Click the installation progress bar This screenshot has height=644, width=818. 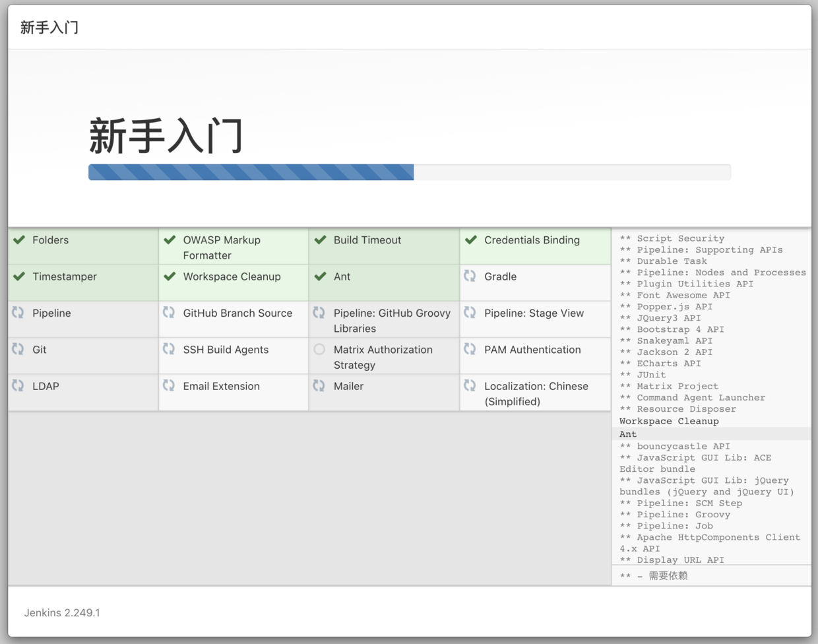pyautogui.click(x=410, y=172)
